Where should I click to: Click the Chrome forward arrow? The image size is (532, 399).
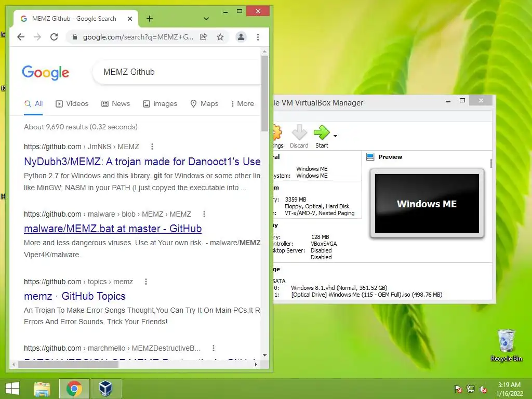[x=37, y=37]
